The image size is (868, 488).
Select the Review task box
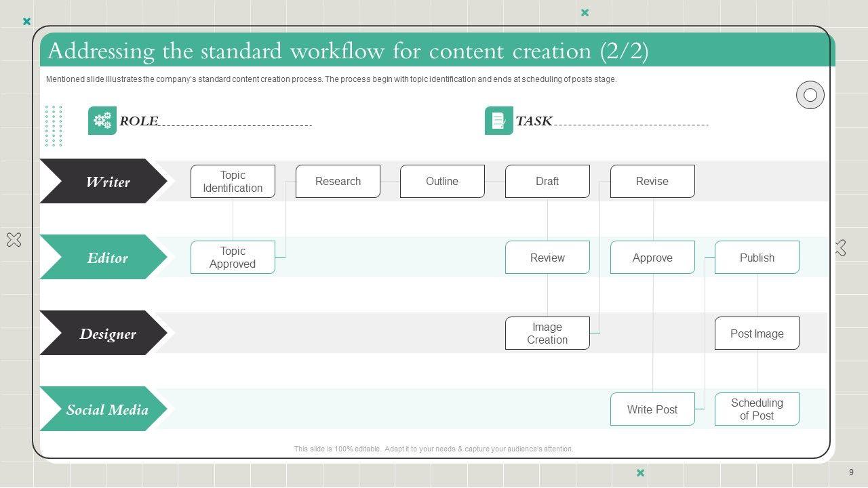(x=547, y=258)
